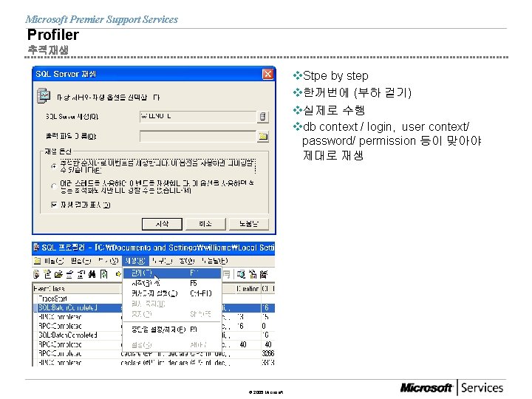
Task: Click folder browse icon beside output file field
Action: pos(263,137)
